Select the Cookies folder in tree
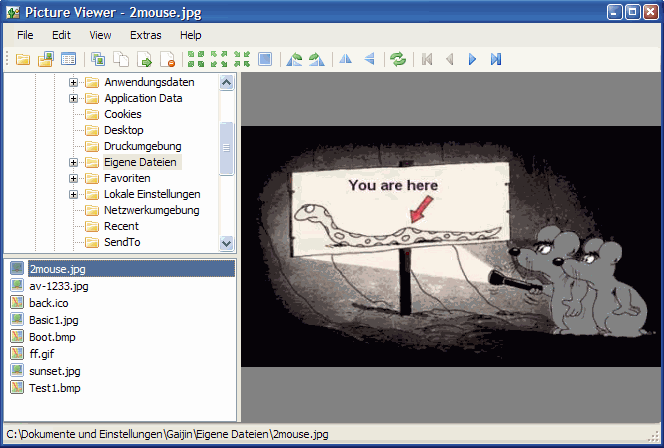Image resolution: width=664 pixels, height=448 pixels. [x=123, y=114]
